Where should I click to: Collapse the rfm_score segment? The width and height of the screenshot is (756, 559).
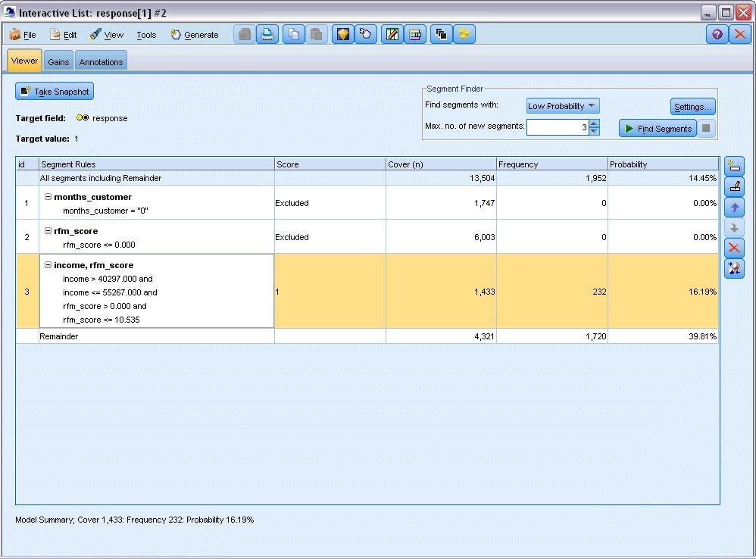[x=48, y=231]
